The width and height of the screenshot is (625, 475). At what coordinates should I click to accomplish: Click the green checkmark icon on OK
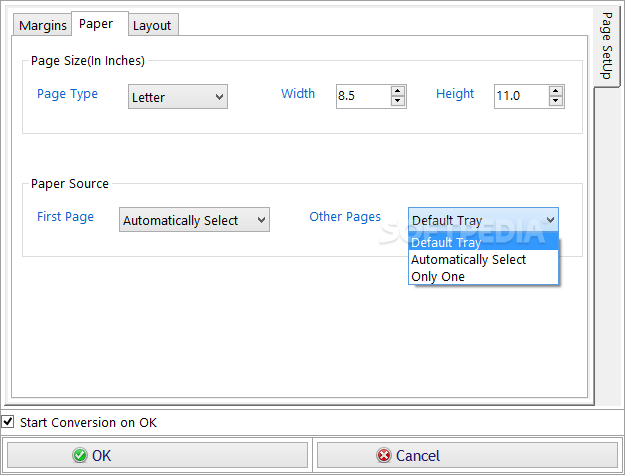(x=80, y=455)
